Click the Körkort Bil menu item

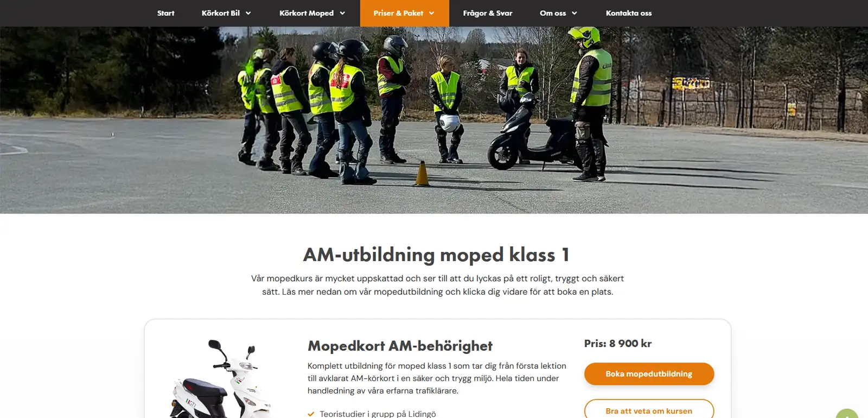point(220,13)
